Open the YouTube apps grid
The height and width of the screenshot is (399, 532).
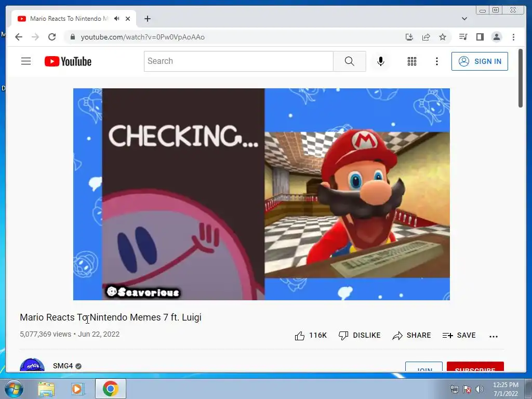coord(412,61)
